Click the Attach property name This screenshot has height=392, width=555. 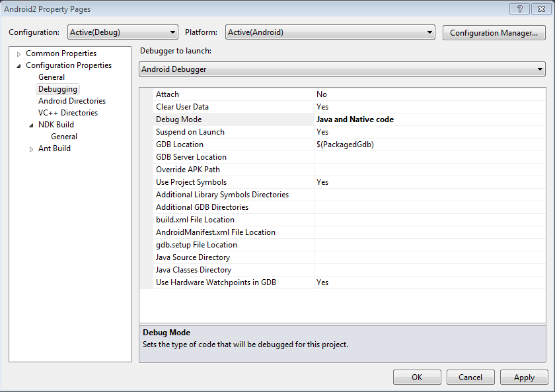click(167, 94)
